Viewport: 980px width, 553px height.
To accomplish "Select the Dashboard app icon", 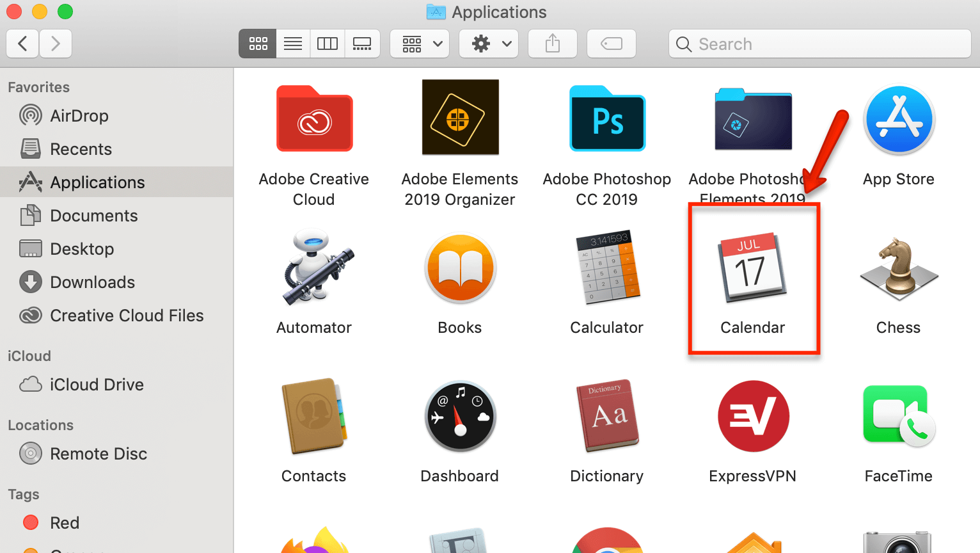I will point(460,417).
